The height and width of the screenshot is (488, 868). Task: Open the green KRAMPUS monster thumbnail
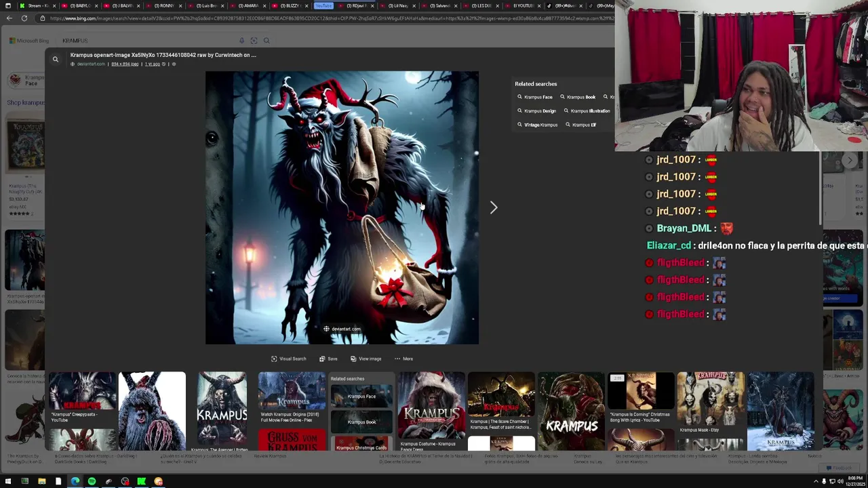(571, 411)
